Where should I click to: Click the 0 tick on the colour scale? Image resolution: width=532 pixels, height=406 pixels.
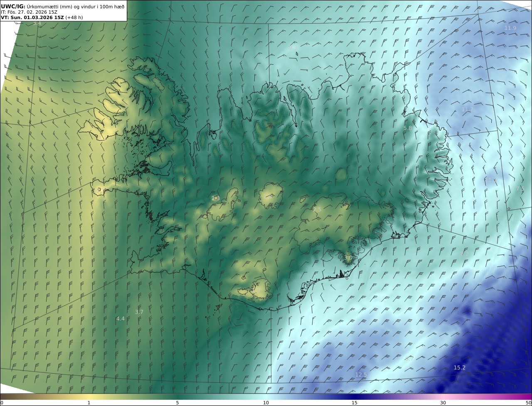pos(2,403)
